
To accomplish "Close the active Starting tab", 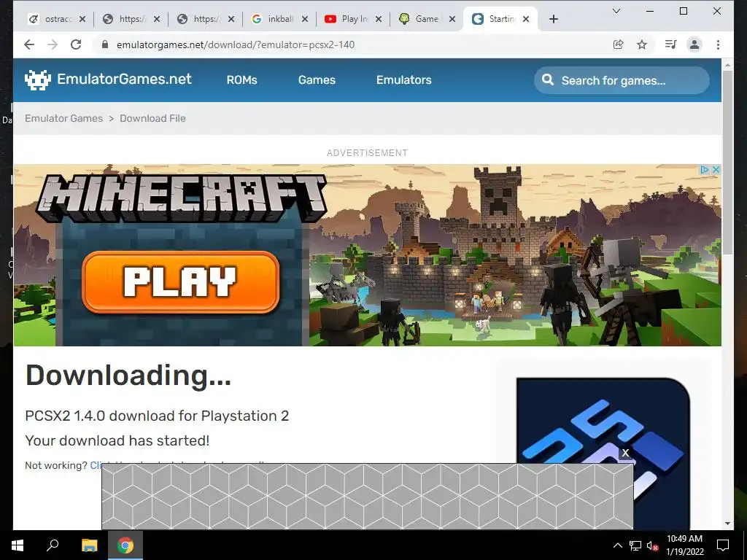I will point(526,19).
